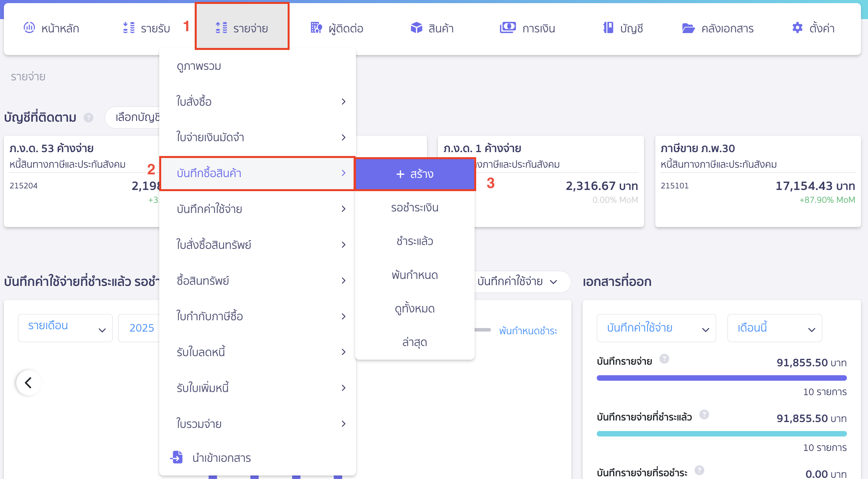Viewport: 868px width, 479px height.
Task: Click the previous arrow on the chart
Action: 28,383
